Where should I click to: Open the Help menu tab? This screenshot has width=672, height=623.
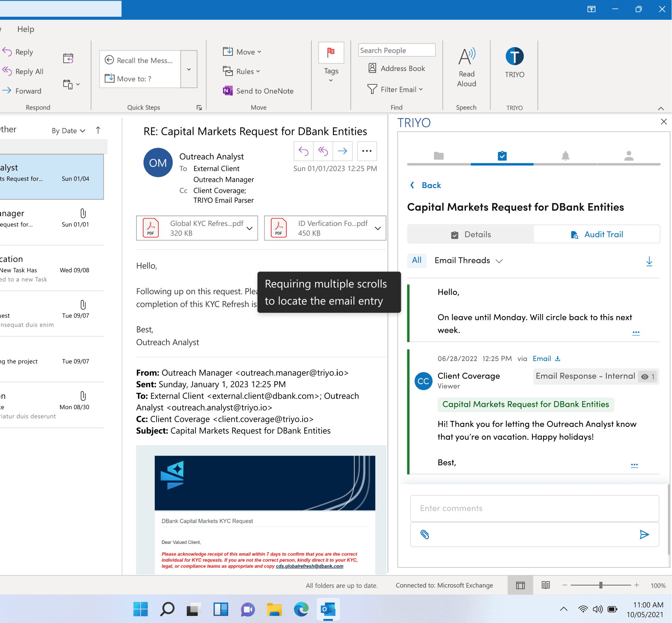26,29
